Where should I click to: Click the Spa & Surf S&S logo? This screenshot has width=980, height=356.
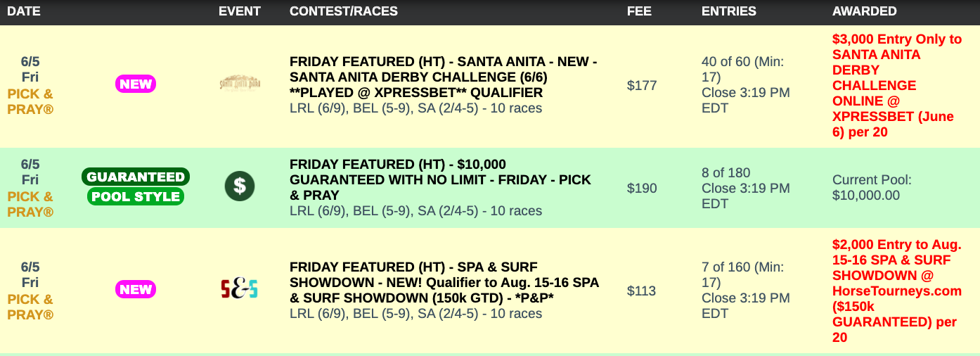pos(240,288)
